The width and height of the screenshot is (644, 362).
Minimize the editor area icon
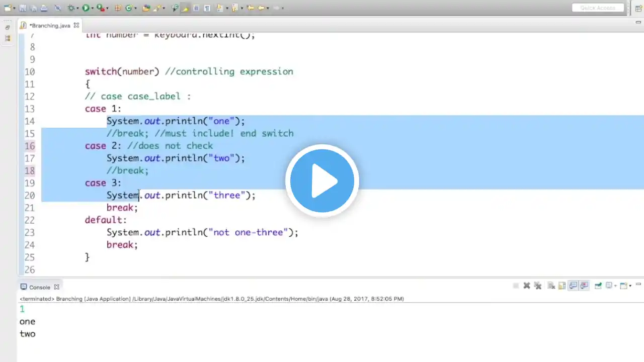pos(638,23)
